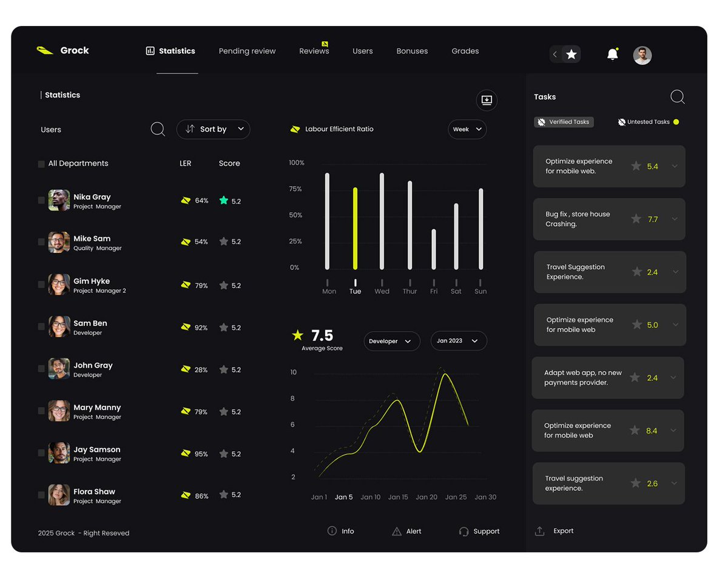Viewport: 728px width, 573px height.
Task: Select Mary Manny's checkbox
Action: 41,410
